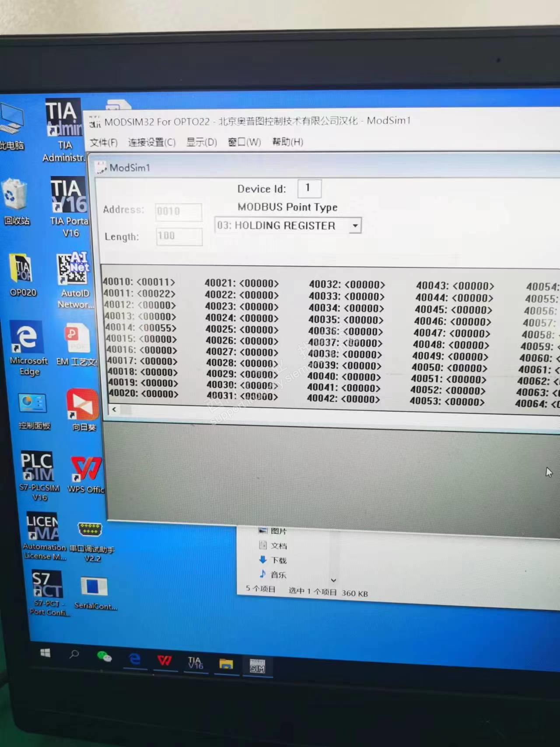Open 下载 folder in File Explorer
Screen dimensions: 560x747
click(x=273, y=560)
